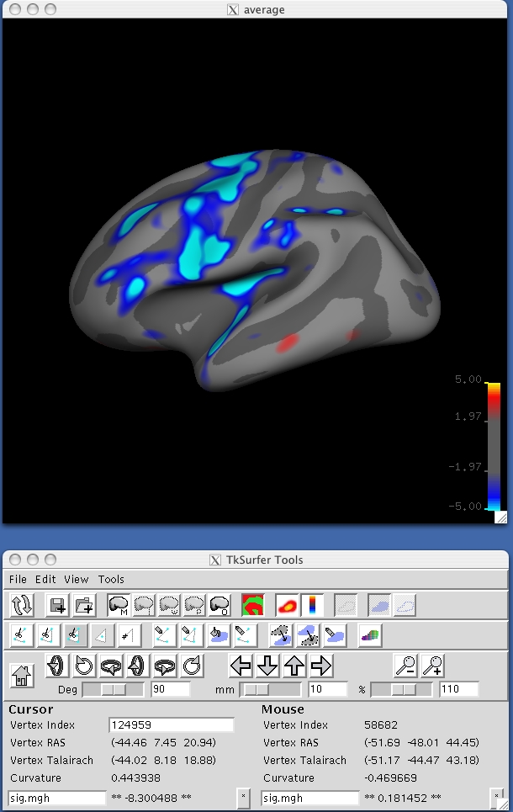The image size is (513, 812).
Task: Toggle the curvature red-green display button
Action: [x=252, y=605]
